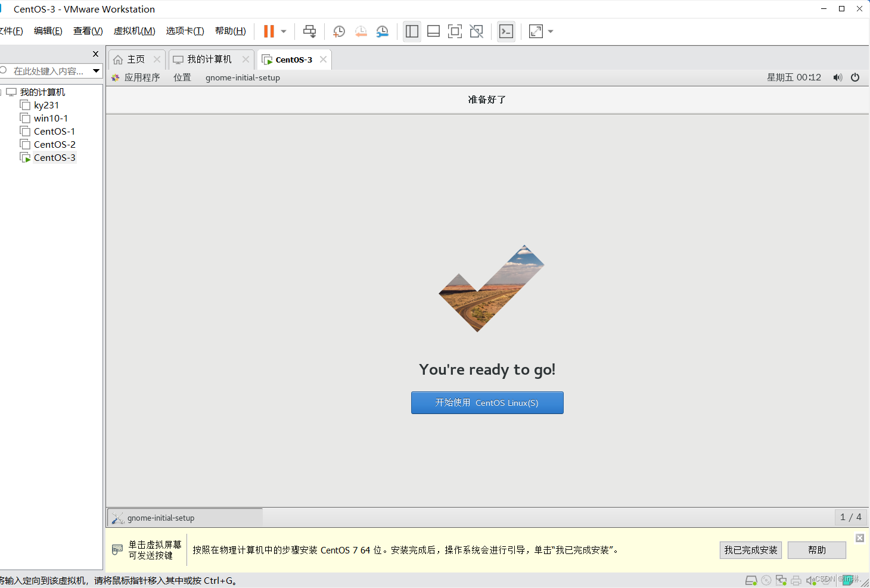Click 开始使用 CentOS Linux(S) button
This screenshot has width=870, height=588.
point(487,403)
